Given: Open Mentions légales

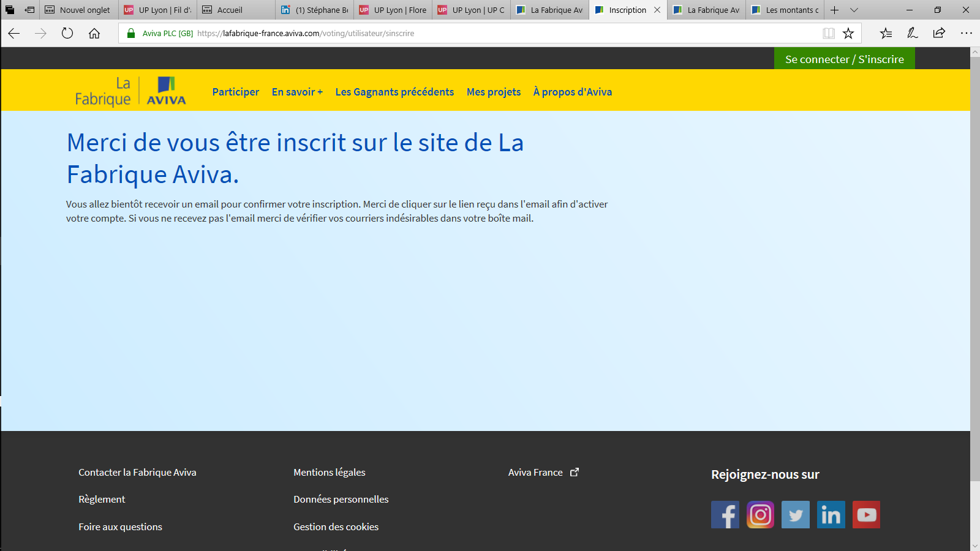Looking at the screenshot, I should (330, 472).
